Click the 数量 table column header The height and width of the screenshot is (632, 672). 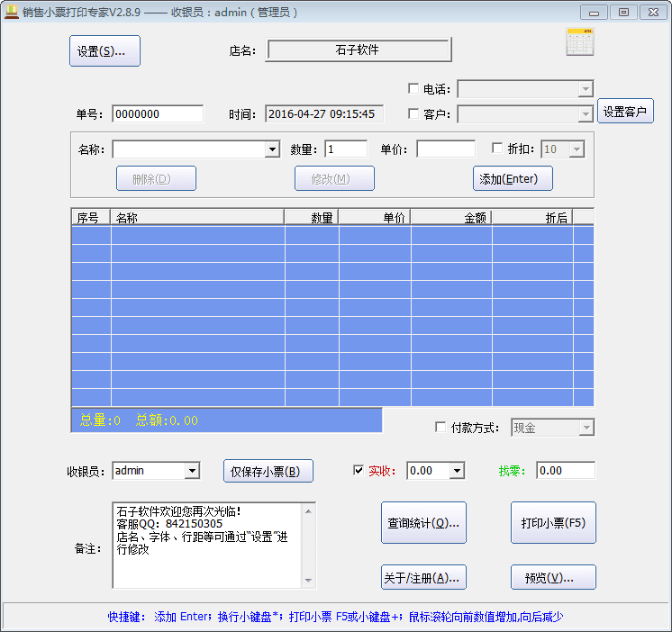pos(312,218)
